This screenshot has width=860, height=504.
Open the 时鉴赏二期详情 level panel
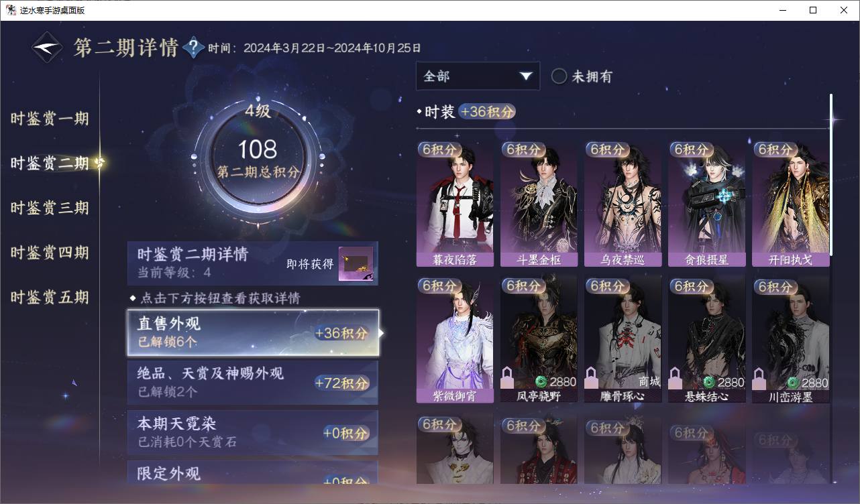point(253,263)
